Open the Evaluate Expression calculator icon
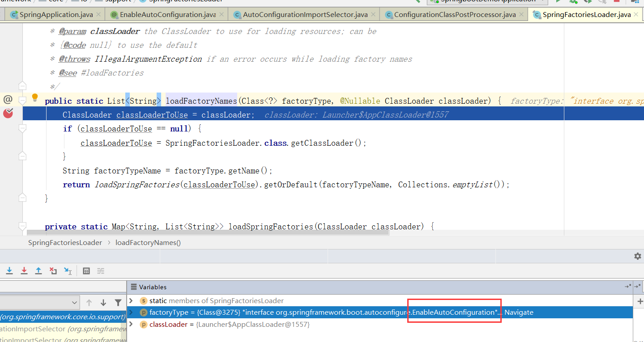644x342 pixels. tap(86, 270)
